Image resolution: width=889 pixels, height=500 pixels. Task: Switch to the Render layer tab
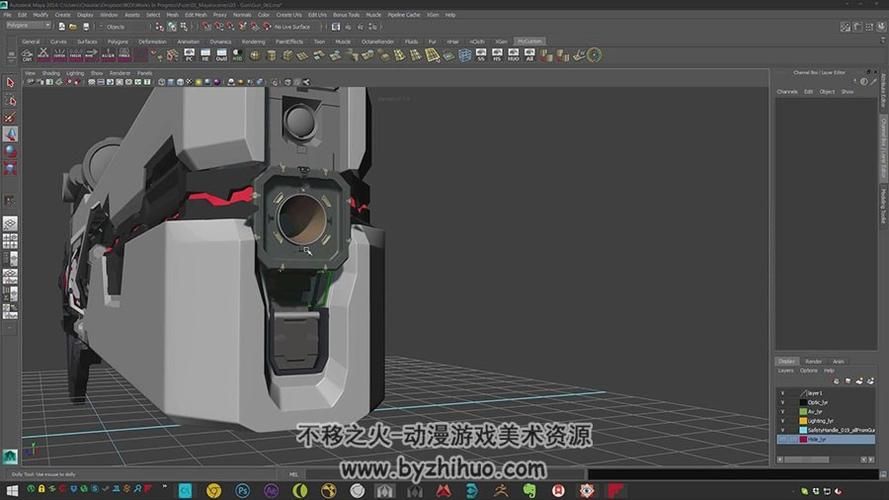pyautogui.click(x=813, y=361)
